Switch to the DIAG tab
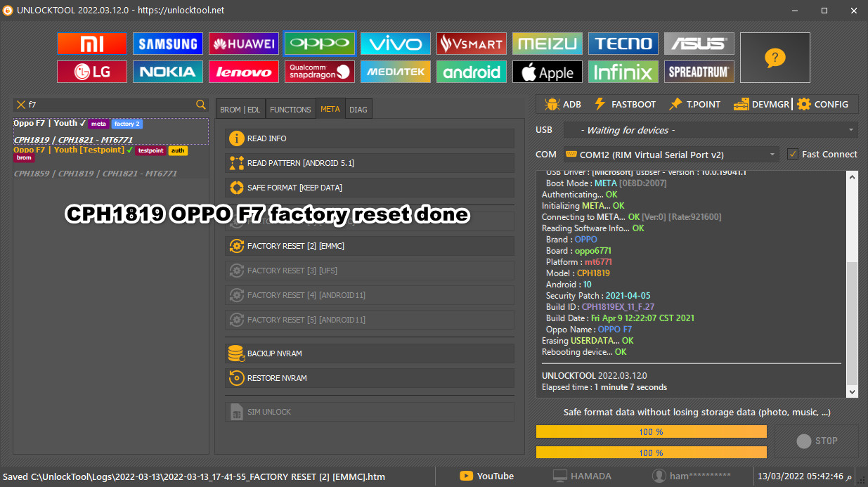Viewport: 868px width, 487px height. pos(358,110)
